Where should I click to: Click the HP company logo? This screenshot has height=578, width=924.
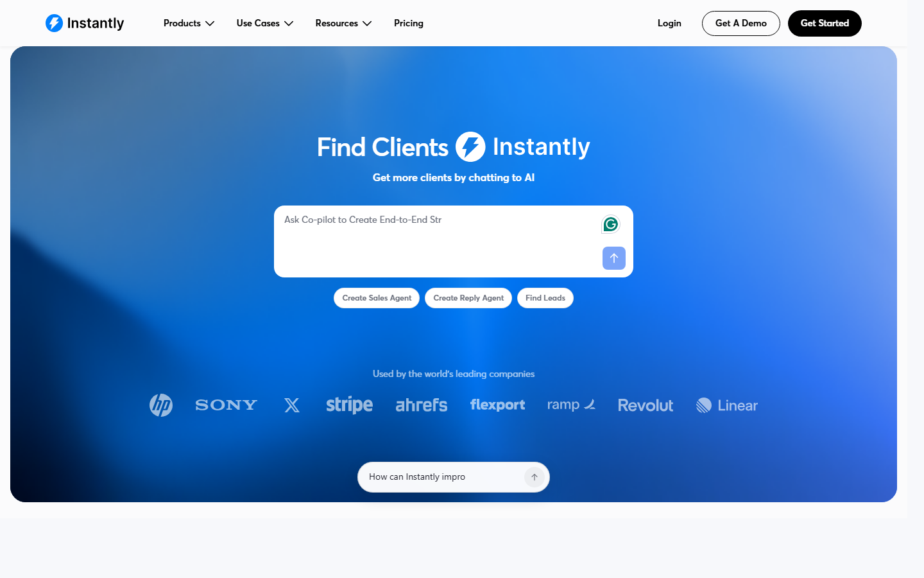[161, 405]
